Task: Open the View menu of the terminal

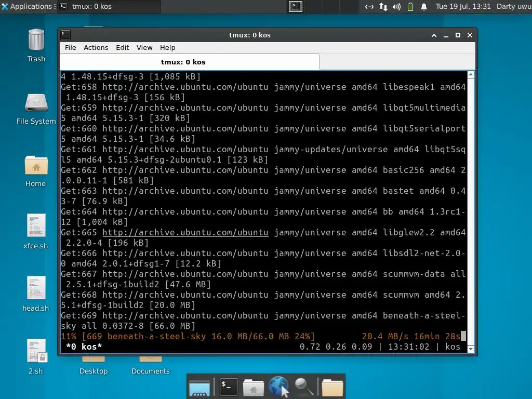Action: (x=144, y=47)
